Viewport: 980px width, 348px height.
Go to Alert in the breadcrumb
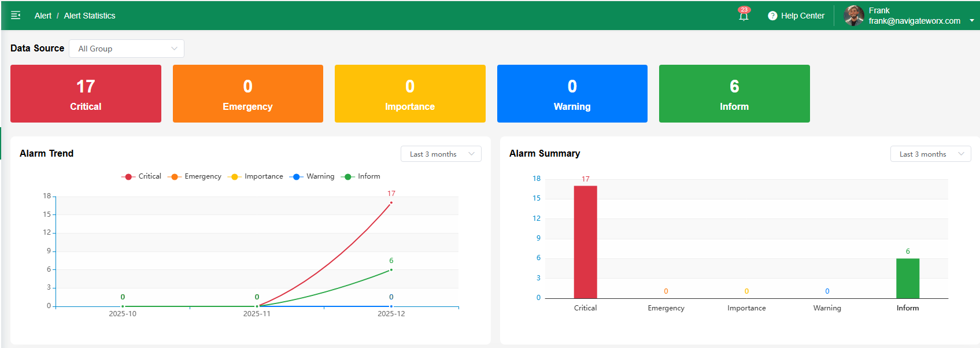[43, 16]
